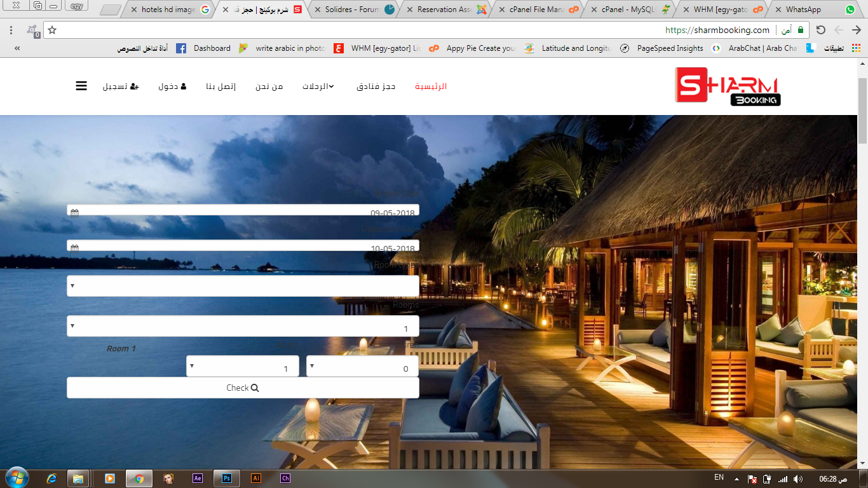The width and height of the screenshot is (868, 488).
Task: Reload the page with refresh icon
Action: click(x=820, y=30)
